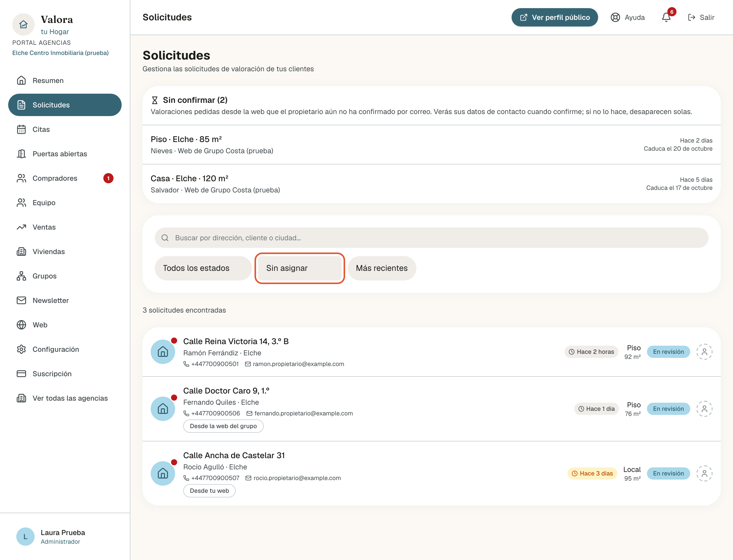
Task: Open unconfirmed Casa · Elche · 120 m² row
Action: click(x=431, y=184)
